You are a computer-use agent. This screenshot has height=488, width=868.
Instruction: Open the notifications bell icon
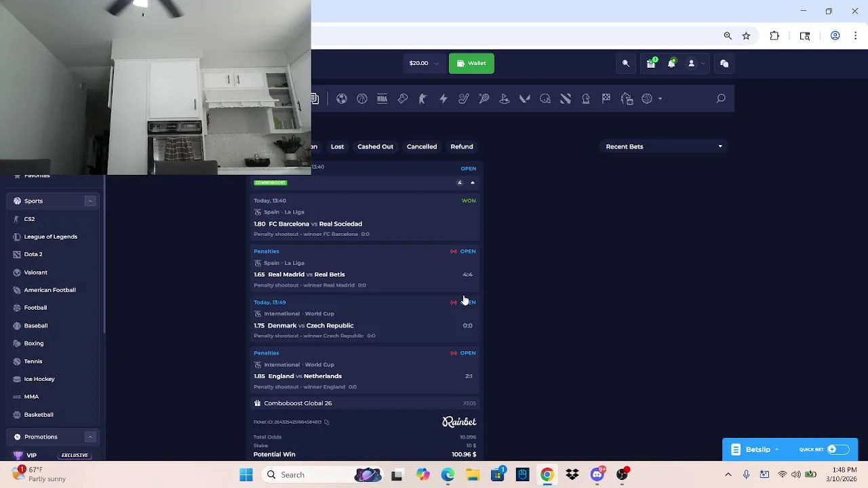point(671,63)
